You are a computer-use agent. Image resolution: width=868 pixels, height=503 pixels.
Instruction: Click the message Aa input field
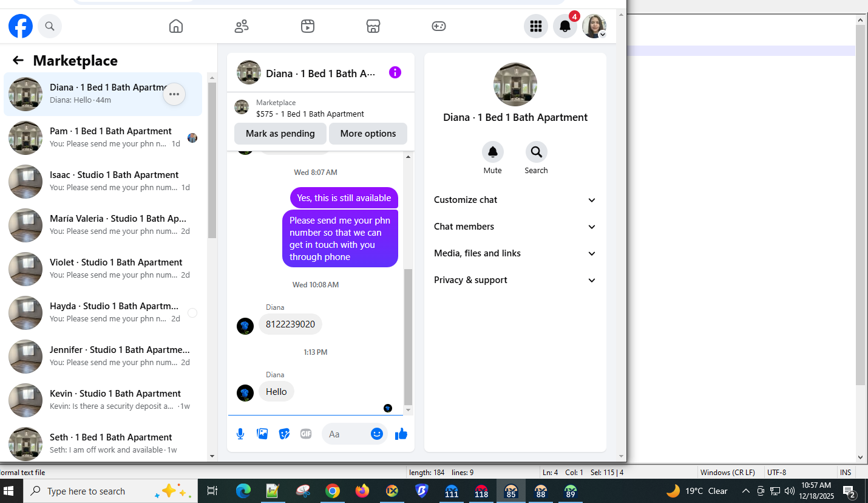coord(347,434)
